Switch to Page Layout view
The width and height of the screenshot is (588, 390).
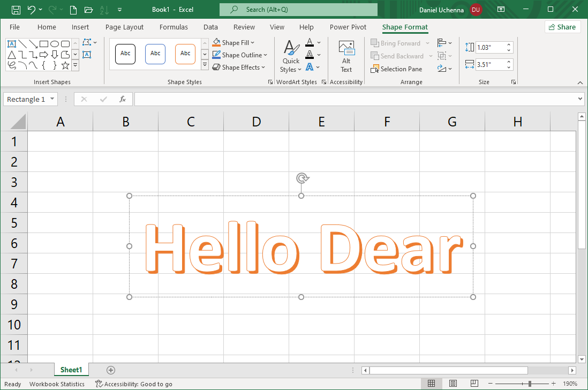click(x=453, y=384)
